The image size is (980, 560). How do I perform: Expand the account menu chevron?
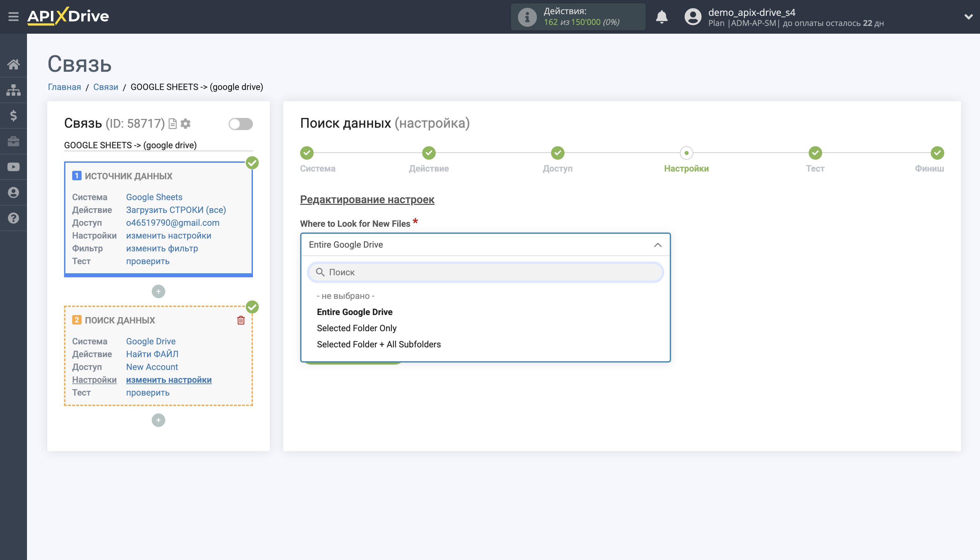pos(969,17)
